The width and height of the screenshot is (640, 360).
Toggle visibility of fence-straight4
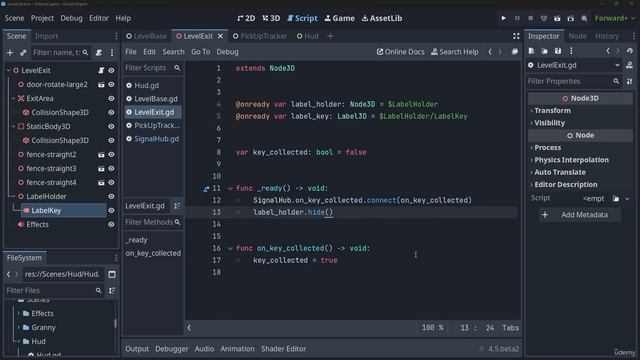111,182
